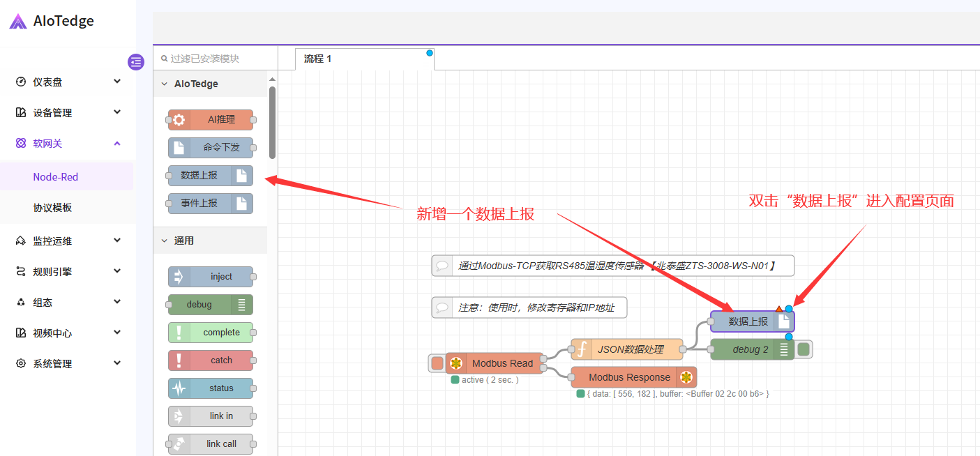Click the AI推理 node gear icon
The image size is (980, 456).
pyautogui.click(x=179, y=120)
